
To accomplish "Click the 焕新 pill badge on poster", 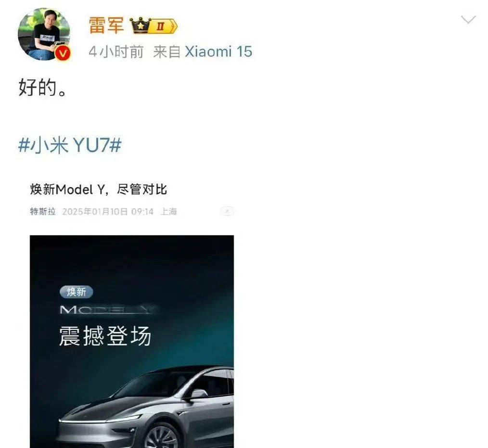I will click(x=76, y=292).
